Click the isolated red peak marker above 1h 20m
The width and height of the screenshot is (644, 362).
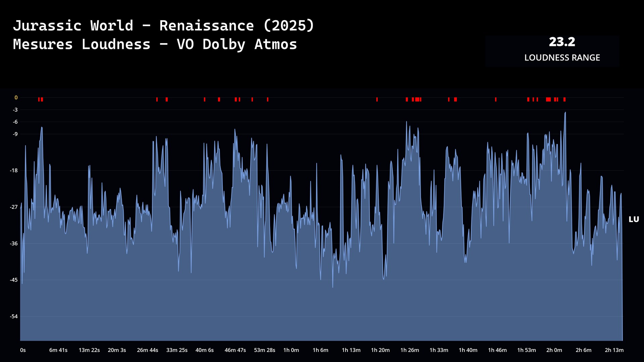[377, 100]
